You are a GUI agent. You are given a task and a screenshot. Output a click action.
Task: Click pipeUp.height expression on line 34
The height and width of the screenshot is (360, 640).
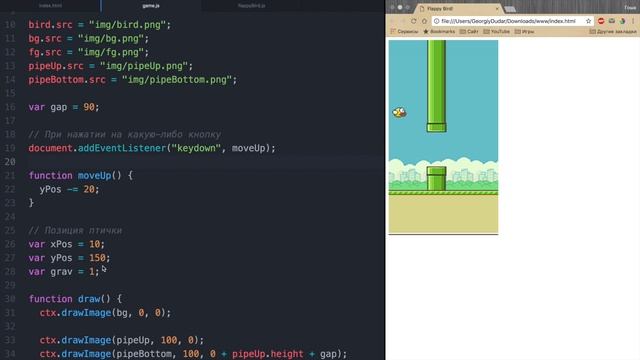coord(268,354)
